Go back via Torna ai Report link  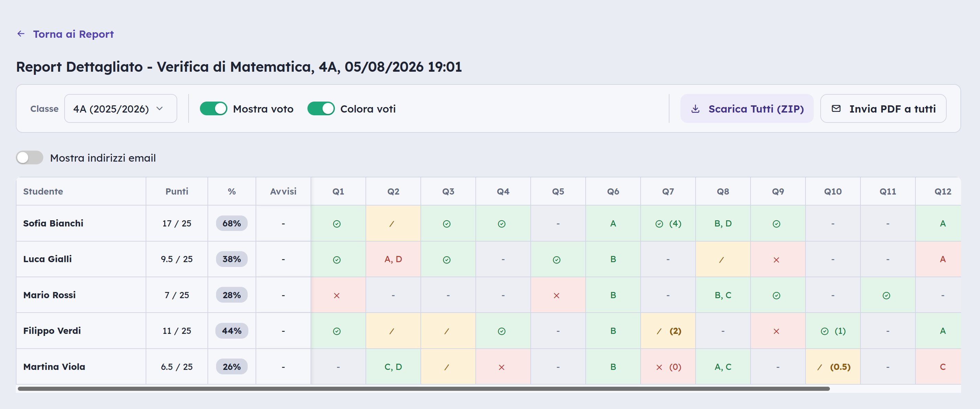coord(74,34)
